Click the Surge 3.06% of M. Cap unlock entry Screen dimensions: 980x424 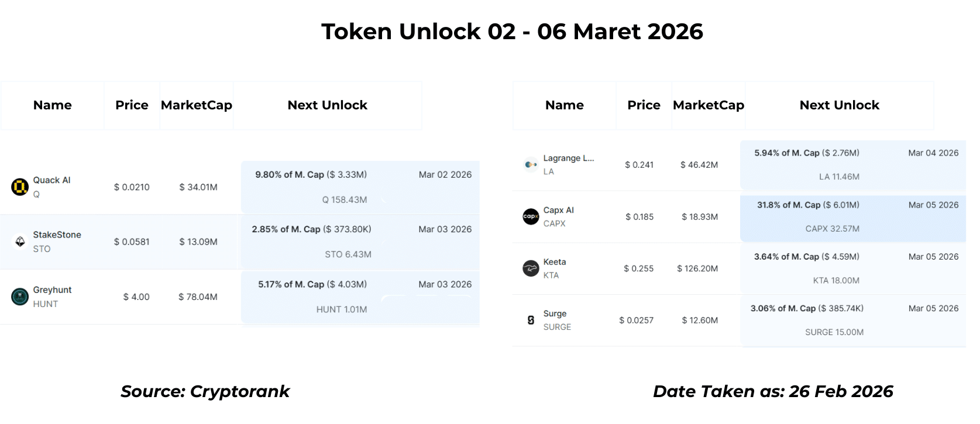pyautogui.click(x=807, y=308)
